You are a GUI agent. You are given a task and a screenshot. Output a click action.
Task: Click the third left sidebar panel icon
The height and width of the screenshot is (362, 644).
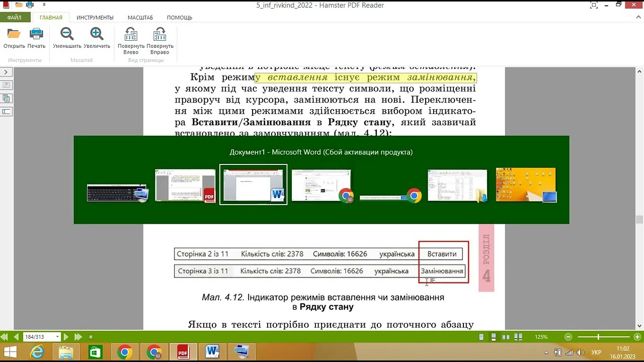[x=7, y=112]
